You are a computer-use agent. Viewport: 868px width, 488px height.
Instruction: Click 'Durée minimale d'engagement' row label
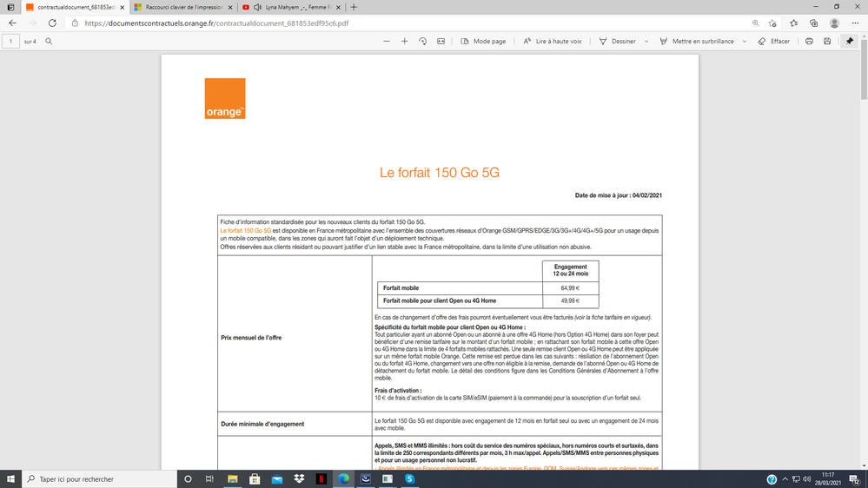tap(262, 424)
